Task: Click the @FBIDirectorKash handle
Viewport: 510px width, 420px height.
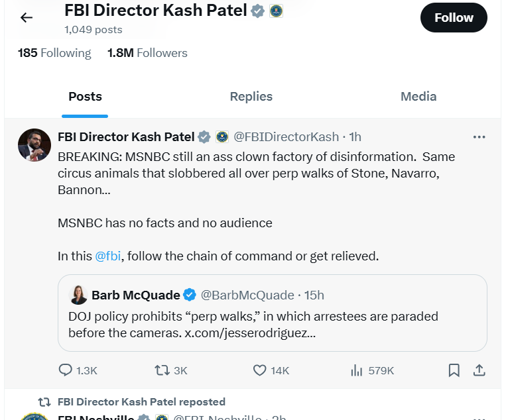Action: [x=286, y=137]
